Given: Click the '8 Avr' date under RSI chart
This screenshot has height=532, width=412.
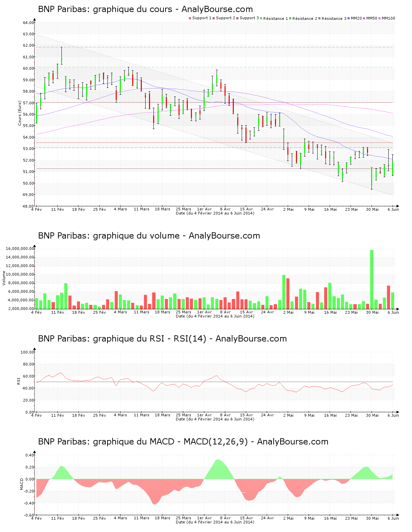Looking at the screenshot, I should [226, 415].
